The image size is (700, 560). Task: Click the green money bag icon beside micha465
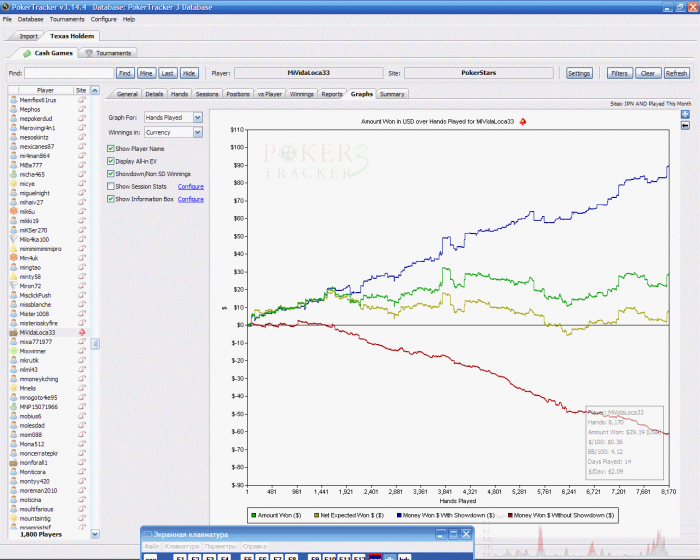click(x=14, y=174)
